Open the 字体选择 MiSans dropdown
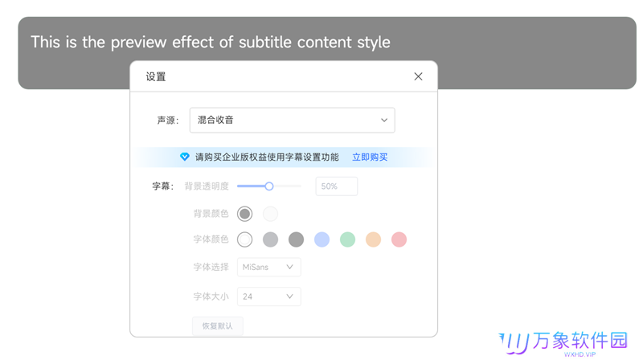The width and height of the screenshot is (643, 364). click(x=269, y=268)
